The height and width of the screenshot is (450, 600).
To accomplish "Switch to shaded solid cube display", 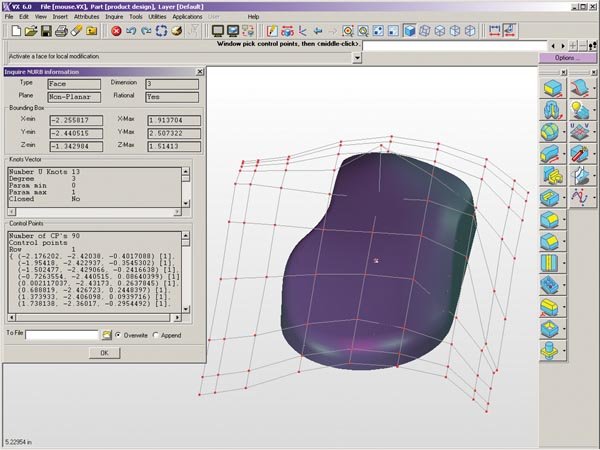I will 410,31.
